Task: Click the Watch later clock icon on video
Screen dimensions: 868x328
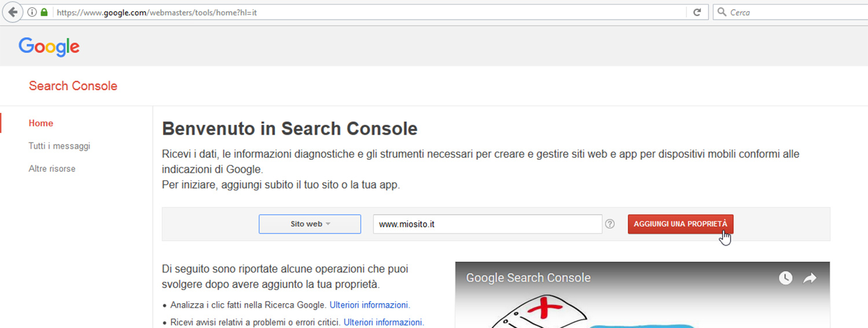Action: click(785, 278)
